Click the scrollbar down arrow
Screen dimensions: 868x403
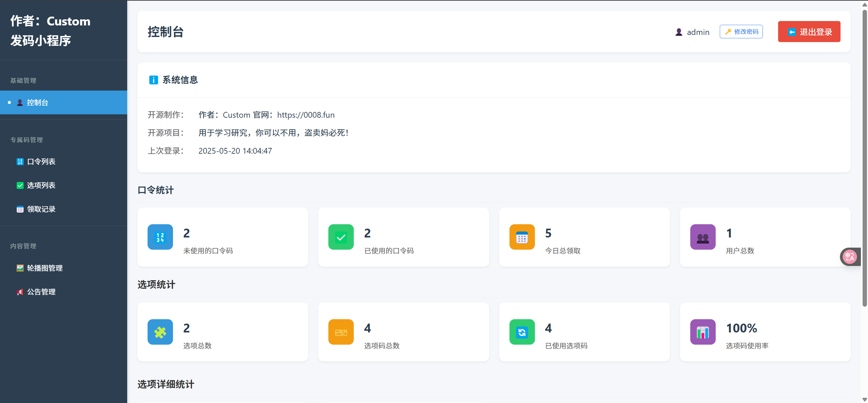865,400
